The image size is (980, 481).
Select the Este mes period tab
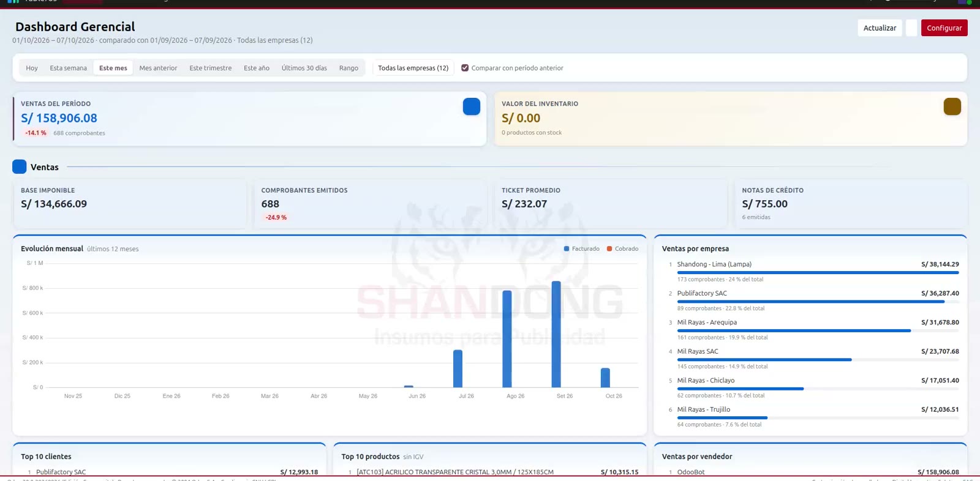click(x=113, y=68)
